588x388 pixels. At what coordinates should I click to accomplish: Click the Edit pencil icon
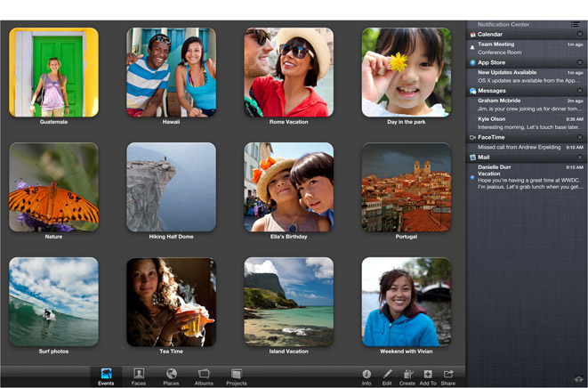click(387, 376)
